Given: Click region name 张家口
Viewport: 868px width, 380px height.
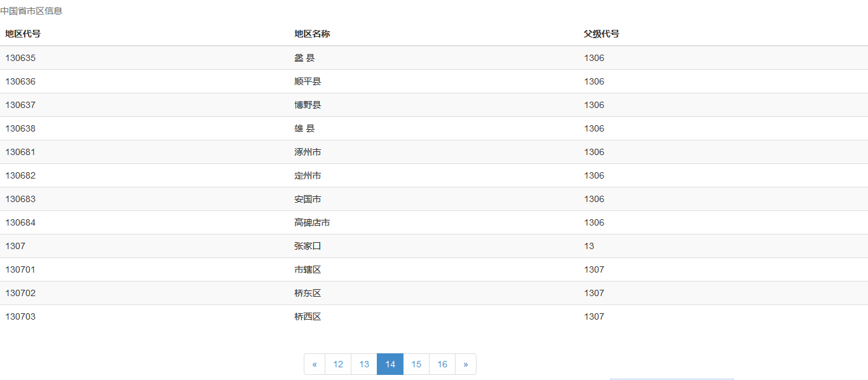Looking at the screenshot, I should (308, 246).
